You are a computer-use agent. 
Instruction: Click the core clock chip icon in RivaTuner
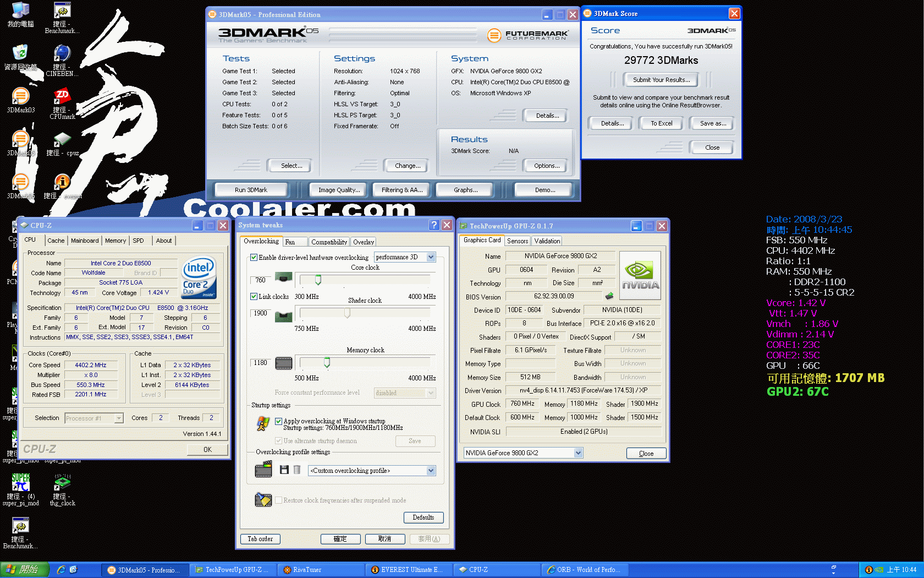(x=284, y=277)
